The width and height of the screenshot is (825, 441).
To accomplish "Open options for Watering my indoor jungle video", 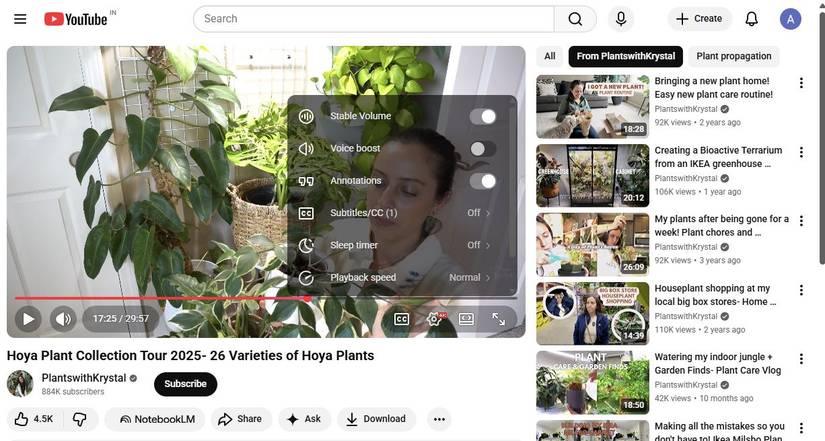I will 801,359.
